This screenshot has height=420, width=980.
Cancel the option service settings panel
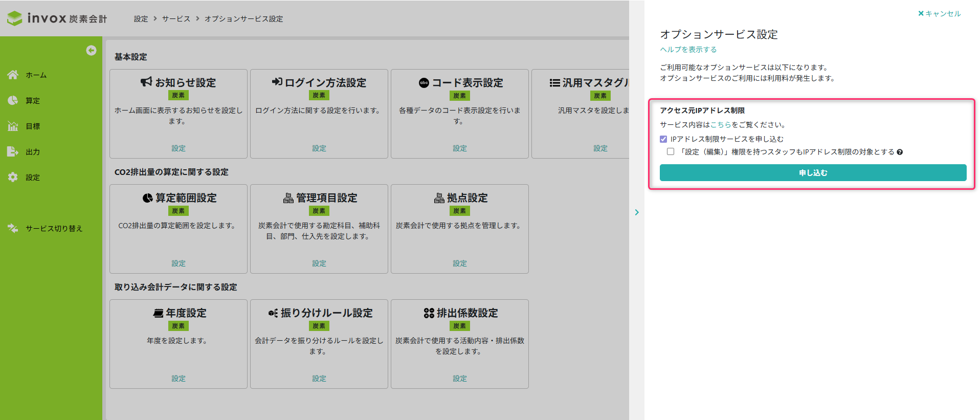coord(940,14)
